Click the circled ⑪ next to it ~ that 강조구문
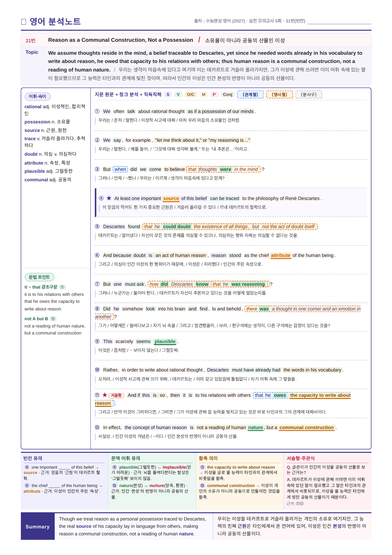Screen dimensions: 392x555 pyautogui.click(x=62, y=287)
